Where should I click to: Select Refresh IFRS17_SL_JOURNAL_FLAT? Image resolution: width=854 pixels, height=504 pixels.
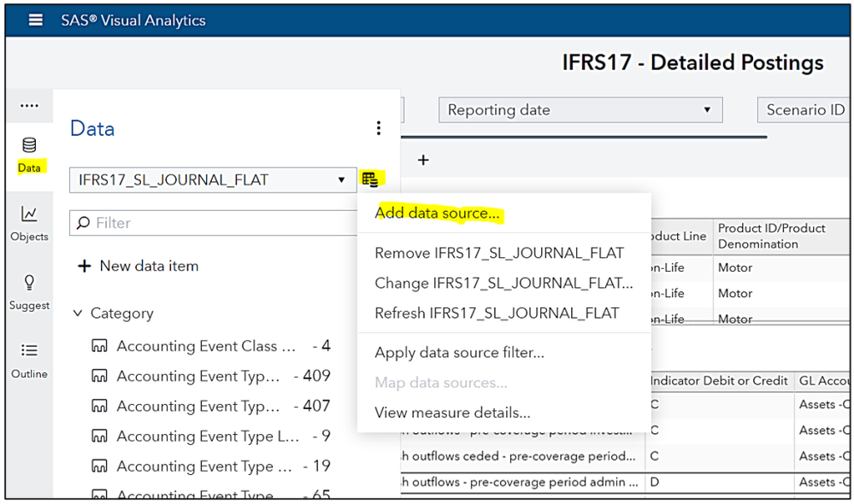pyautogui.click(x=497, y=313)
